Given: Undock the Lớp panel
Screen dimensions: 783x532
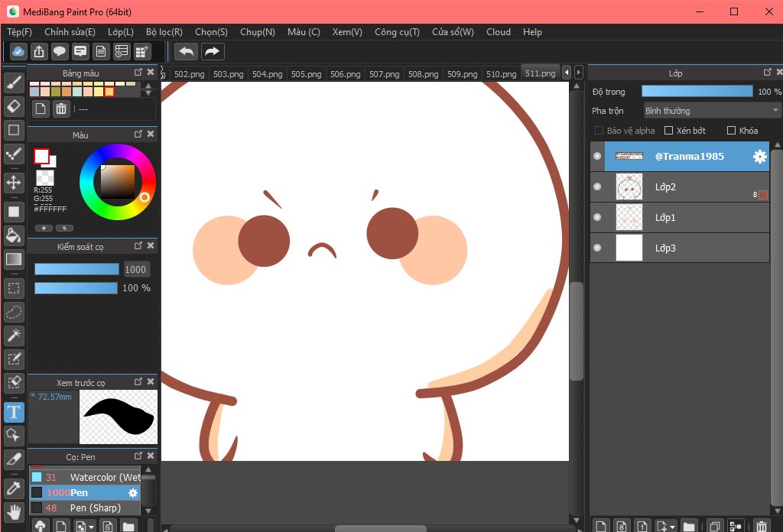Looking at the screenshot, I should tap(768, 73).
